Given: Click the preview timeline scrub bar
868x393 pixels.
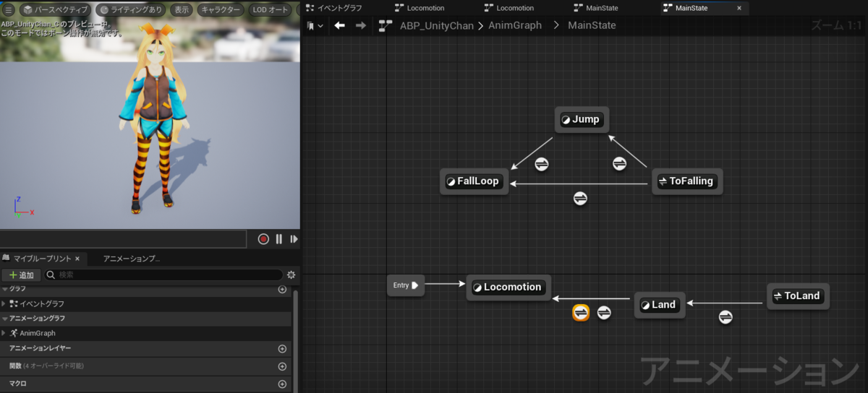Looking at the screenshot, I should (x=124, y=239).
